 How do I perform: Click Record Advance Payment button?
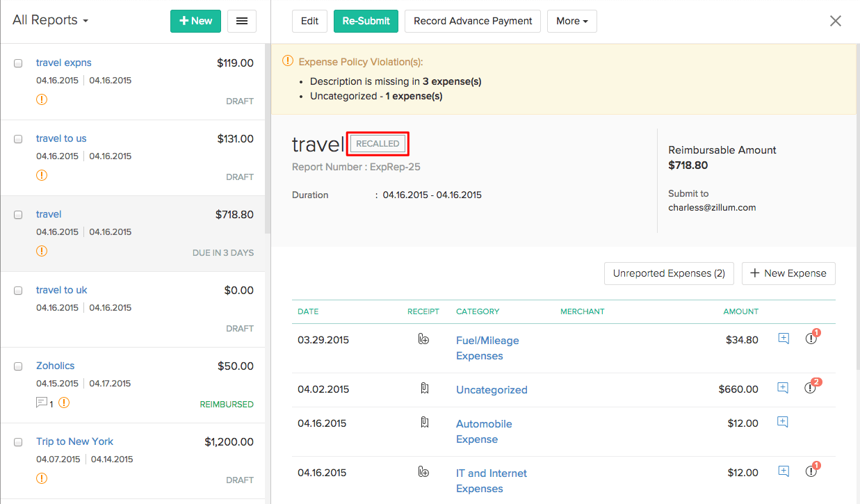[473, 21]
